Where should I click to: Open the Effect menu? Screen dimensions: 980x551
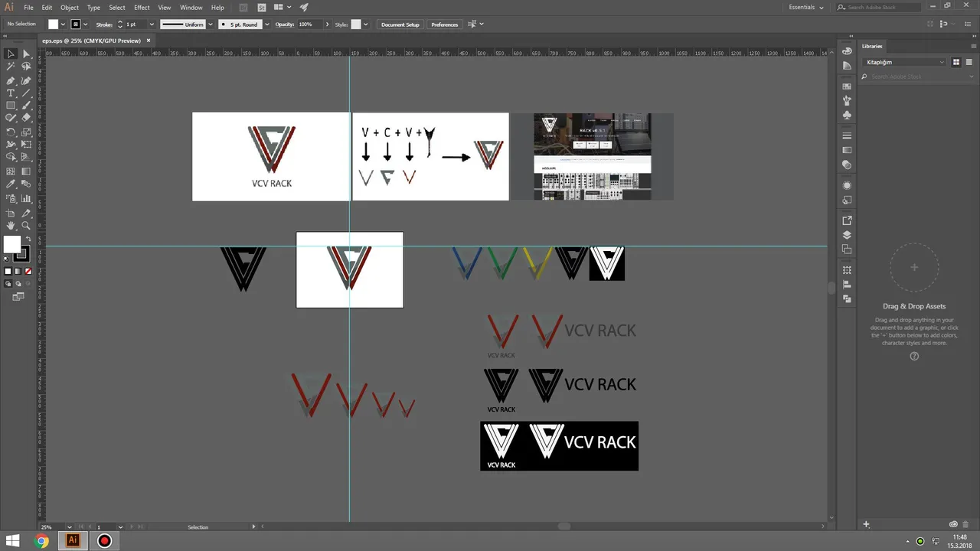142,7
